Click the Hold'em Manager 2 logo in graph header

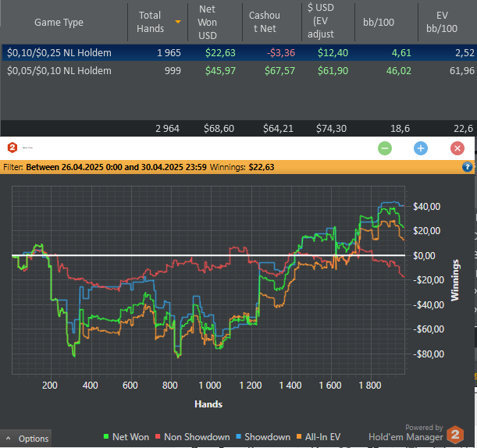point(12,148)
